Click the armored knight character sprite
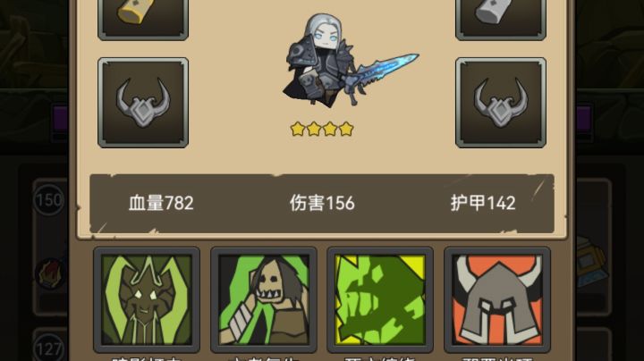The image size is (644, 361). tap(349, 62)
